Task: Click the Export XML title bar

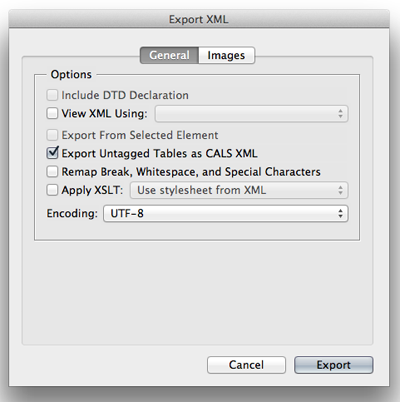Action: tap(199, 19)
